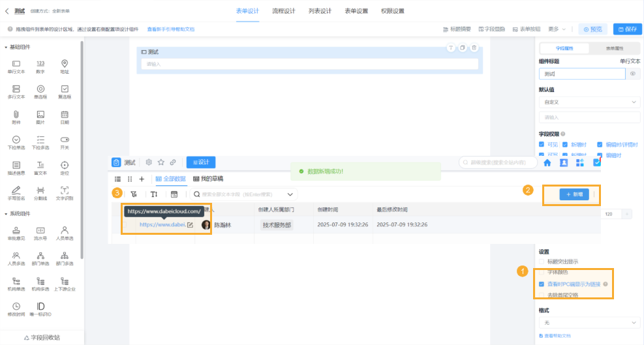Click the star favorite icon beside 测试
644x345 pixels.
tap(161, 162)
